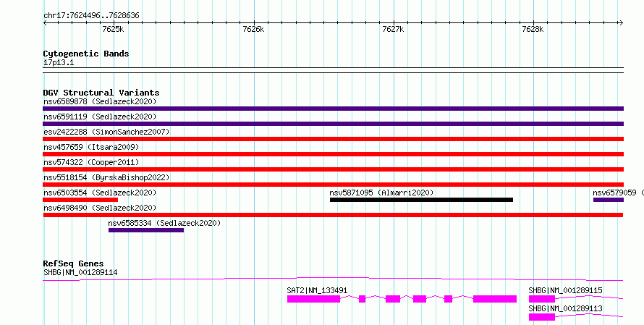Viewport: 644px width, 325px height.
Task: Select the Cytogenetic Bands track title
Action: pos(86,54)
